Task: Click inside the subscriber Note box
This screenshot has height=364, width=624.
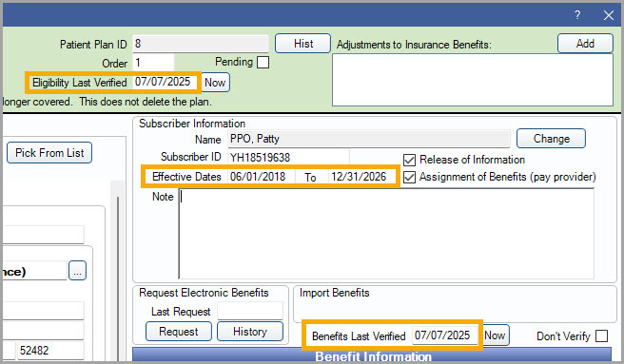Action: tap(386, 234)
